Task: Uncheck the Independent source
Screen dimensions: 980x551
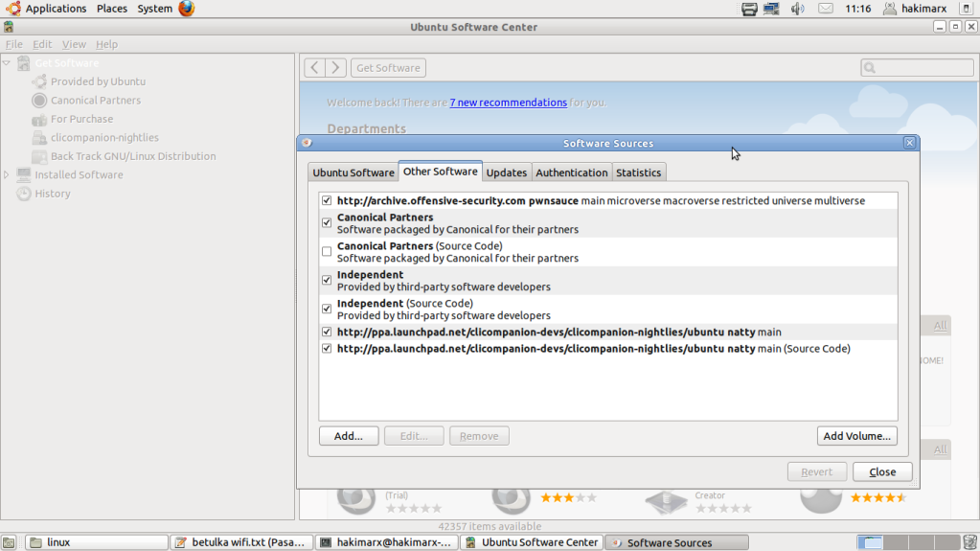Action: point(327,280)
